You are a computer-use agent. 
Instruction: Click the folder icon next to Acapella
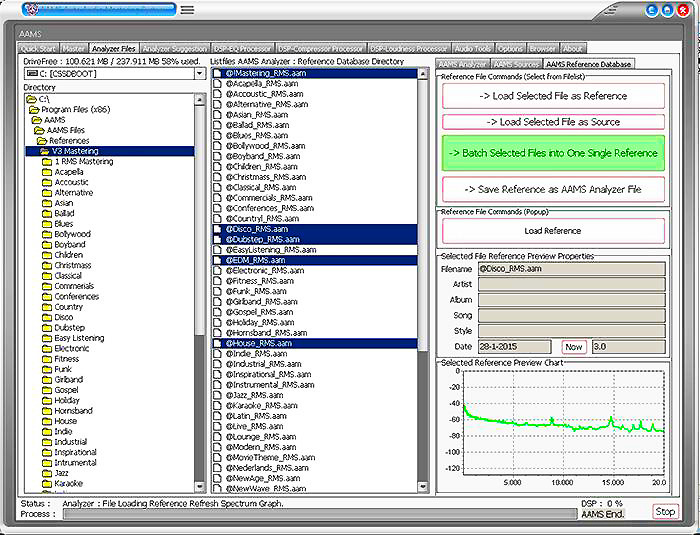pos(47,172)
